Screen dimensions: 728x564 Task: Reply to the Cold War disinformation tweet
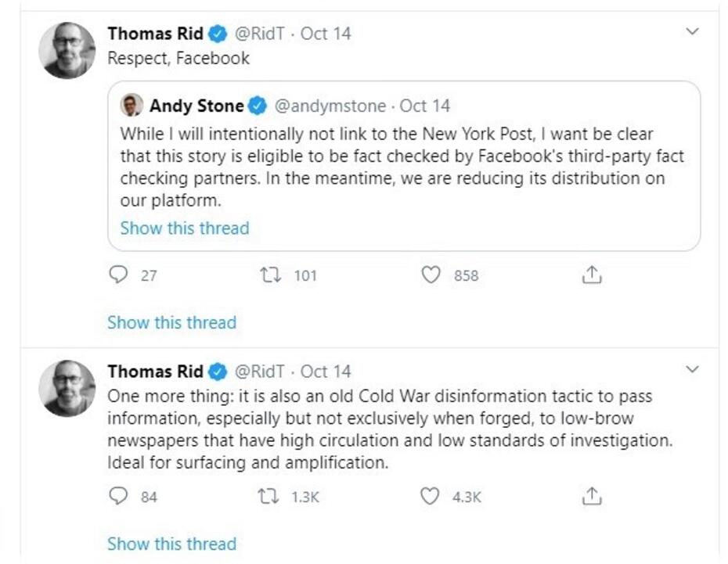[119, 496]
